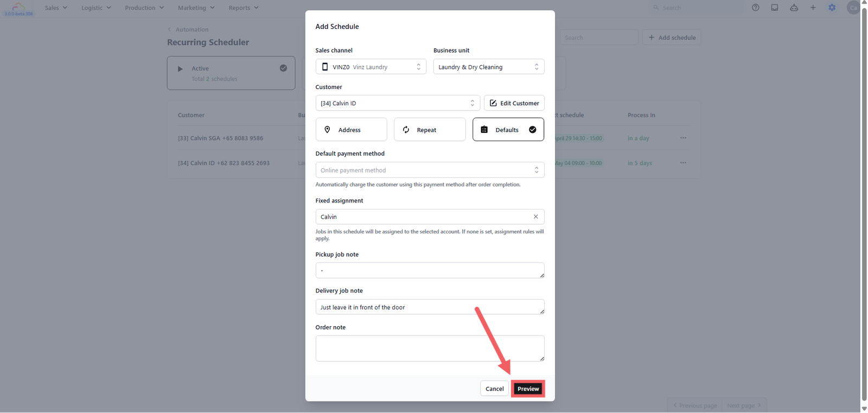Select the Defaults section with its checkmark
This screenshot has height=413, width=868.
[508, 130]
